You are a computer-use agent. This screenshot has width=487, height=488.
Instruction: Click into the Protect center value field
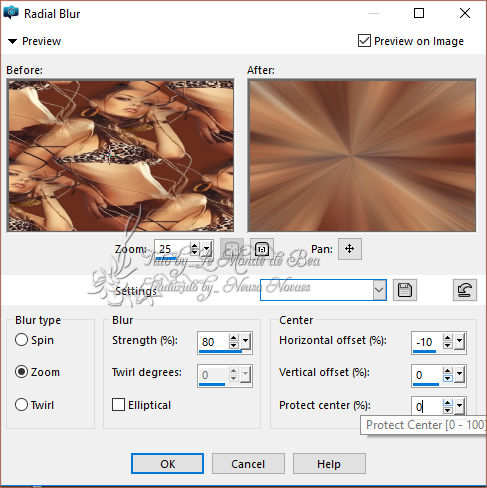[x=427, y=406]
